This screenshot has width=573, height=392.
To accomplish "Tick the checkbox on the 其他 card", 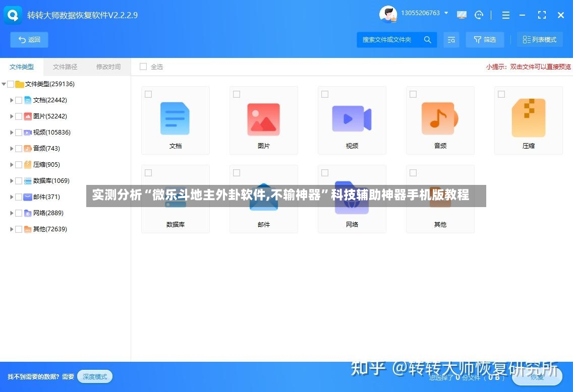I will (x=413, y=173).
